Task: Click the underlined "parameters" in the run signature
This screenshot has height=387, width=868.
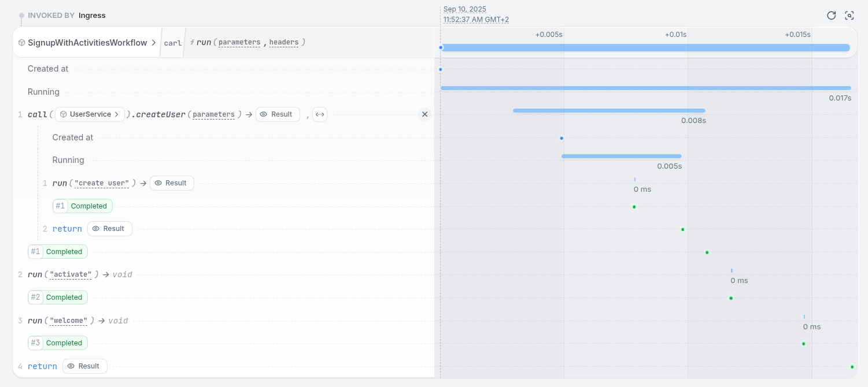Action: (x=239, y=42)
